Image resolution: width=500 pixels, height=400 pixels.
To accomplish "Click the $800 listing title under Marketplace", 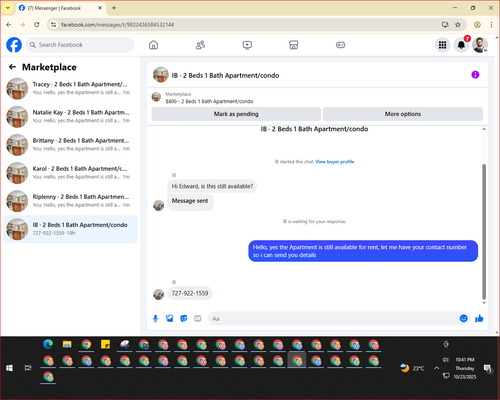I will coord(209,101).
